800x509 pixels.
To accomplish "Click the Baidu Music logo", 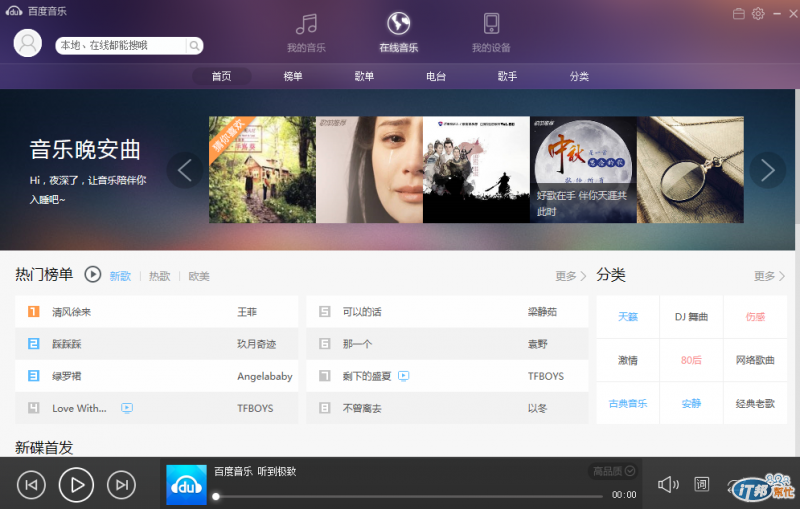I will click(14, 11).
